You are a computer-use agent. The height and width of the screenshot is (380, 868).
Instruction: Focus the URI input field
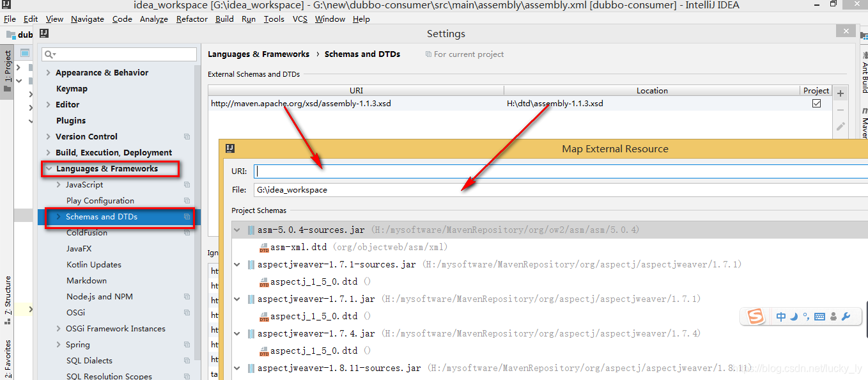click(561, 171)
